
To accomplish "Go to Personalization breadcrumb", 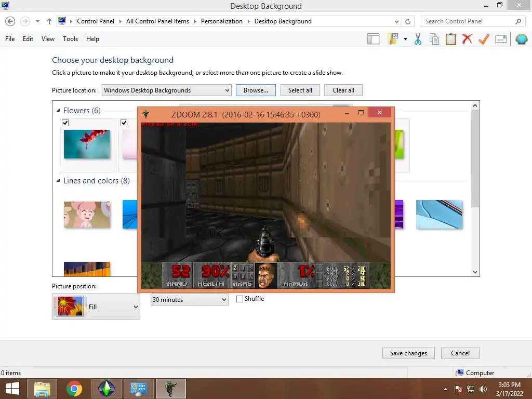I will tap(221, 21).
